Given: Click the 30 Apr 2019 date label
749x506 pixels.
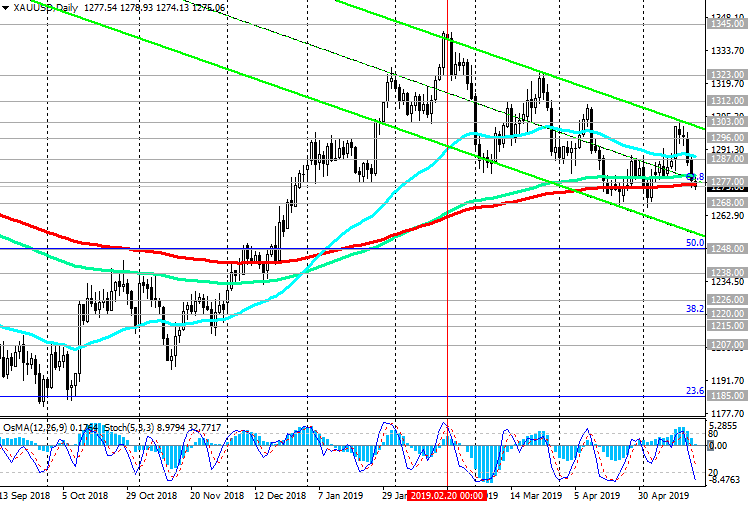Looking at the screenshot, I should coord(663,495).
